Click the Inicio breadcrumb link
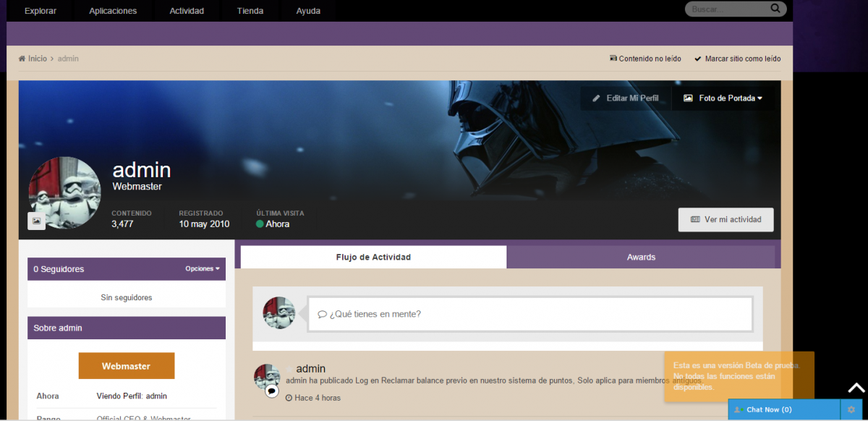 point(38,59)
